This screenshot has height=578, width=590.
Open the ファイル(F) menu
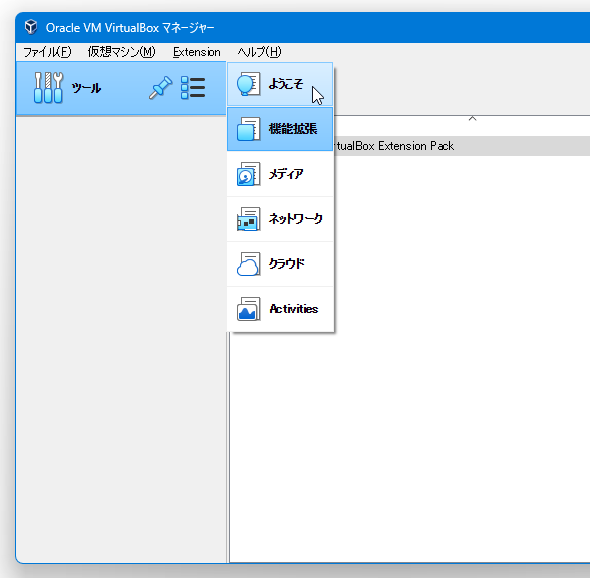pyautogui.click(x=47, y=52)
